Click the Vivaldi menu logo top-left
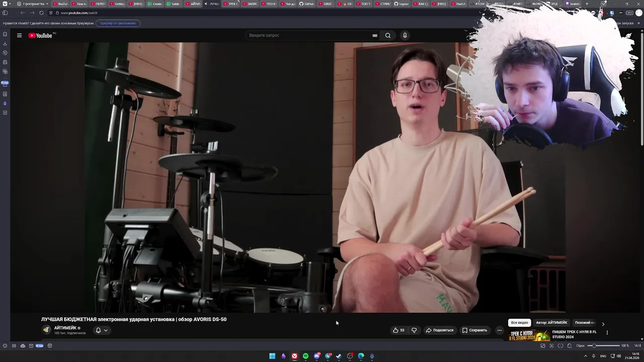644x362 pixels. click(5, 4)
